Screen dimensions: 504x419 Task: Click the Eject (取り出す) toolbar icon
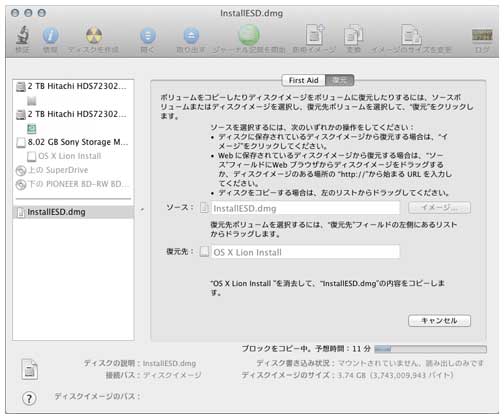[191, 36]
